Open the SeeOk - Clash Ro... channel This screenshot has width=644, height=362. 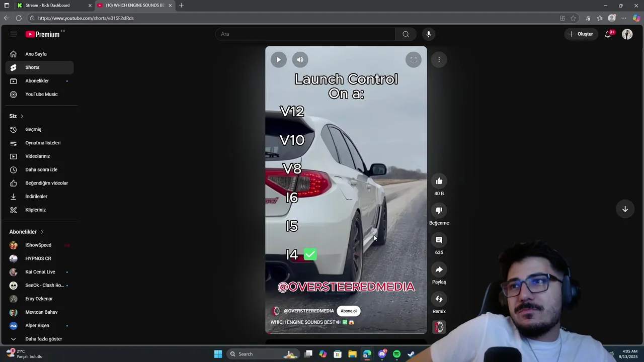coord(40,285)
